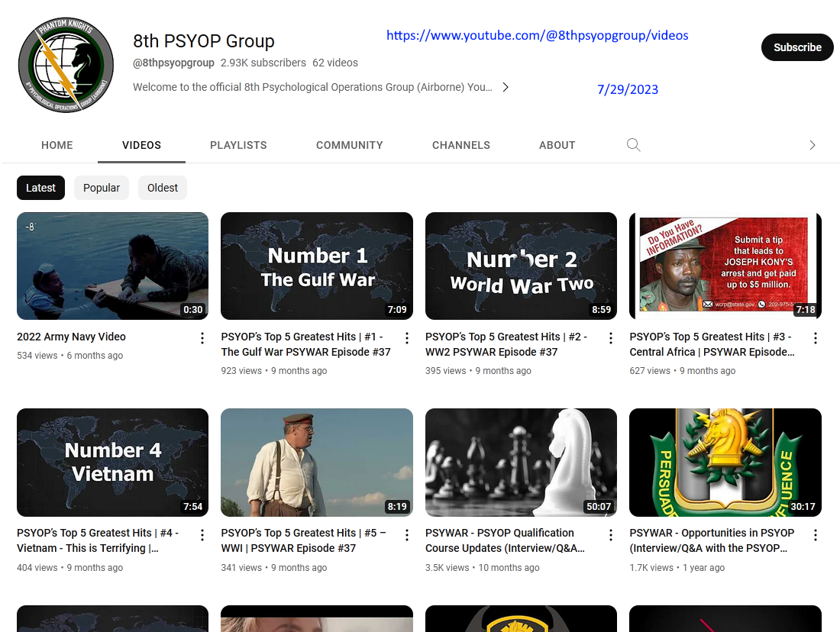Open the Central Africa PSYWAR Episode title
Image resolution: width=840 pixels, height=632 pixels.
tap(712, 344)
